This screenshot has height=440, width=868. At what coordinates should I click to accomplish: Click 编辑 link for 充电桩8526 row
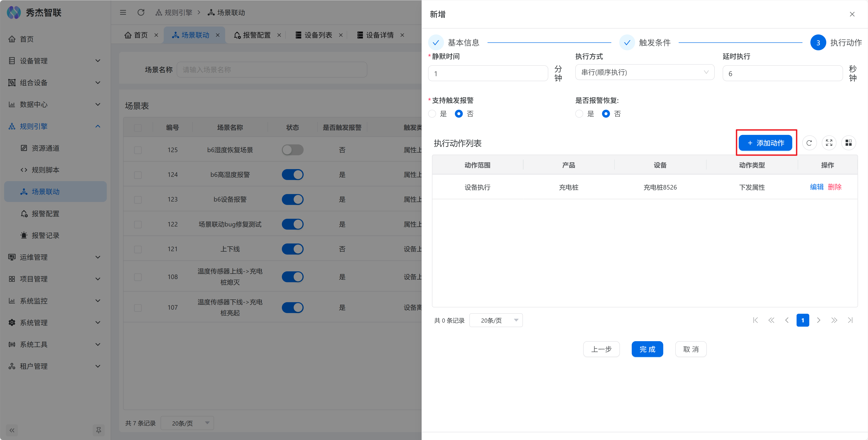pos(817,187)
